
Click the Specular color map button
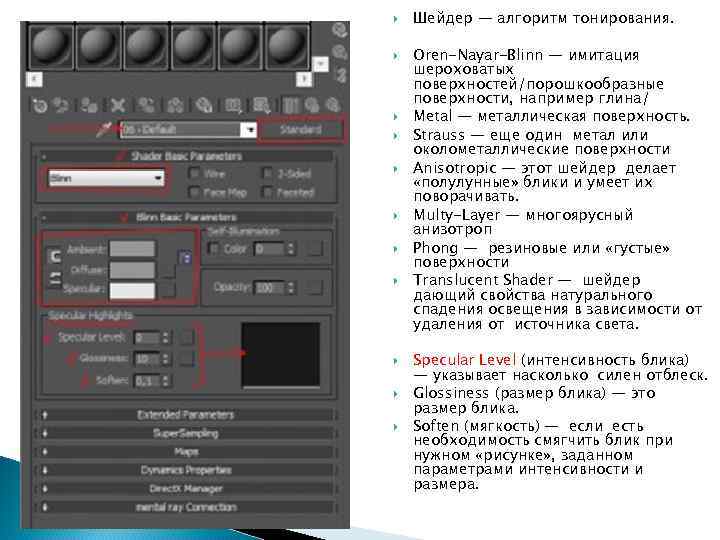pyautogui.click(x=168, y=290)
